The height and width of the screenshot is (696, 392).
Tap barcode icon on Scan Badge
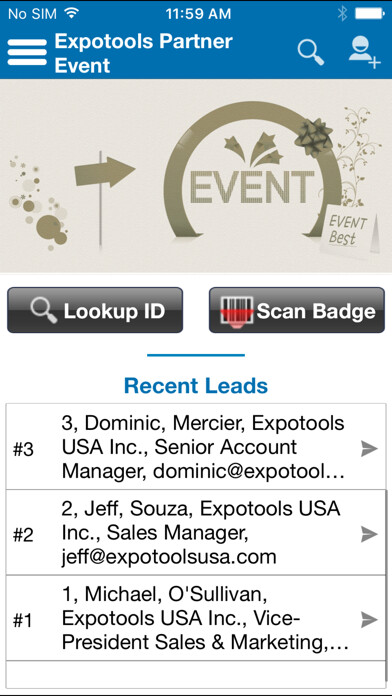[x=237, y=311]
